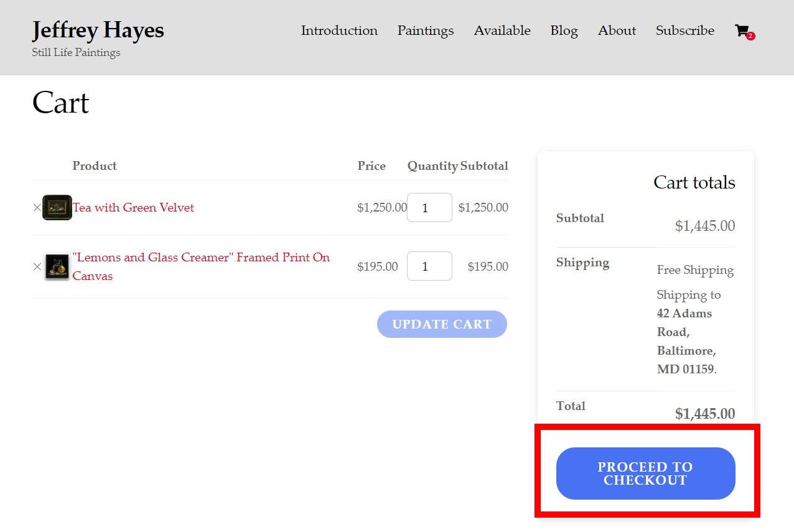Click the Jeffrey Hayes site title
The height and width of the screenshot is (532, 794).
click(98, 30)
